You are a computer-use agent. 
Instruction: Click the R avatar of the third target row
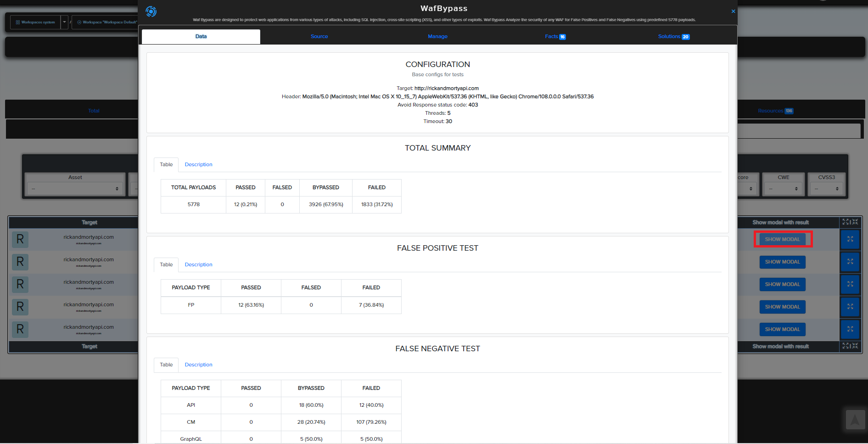pyautogui.click(x=20, y=284)
